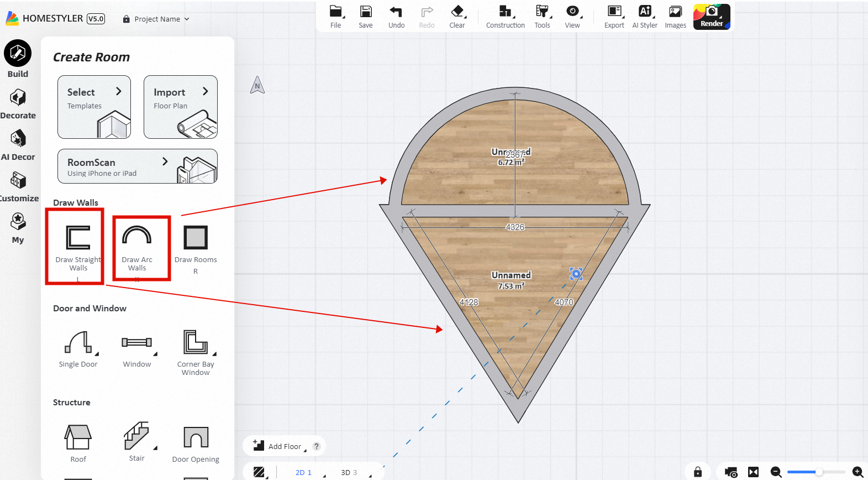Expand Single Door variants arrow
This screenshot has height=480, width=868.
97,354
